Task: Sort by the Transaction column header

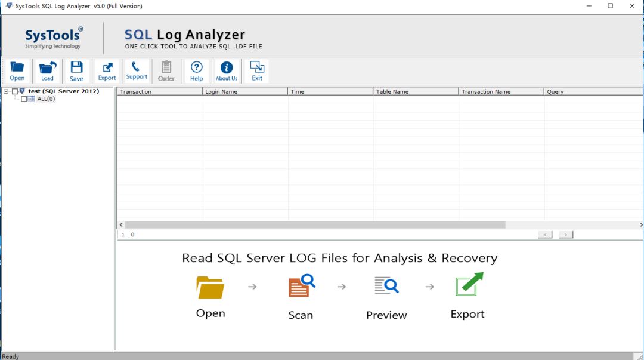Action: (159, 91)
